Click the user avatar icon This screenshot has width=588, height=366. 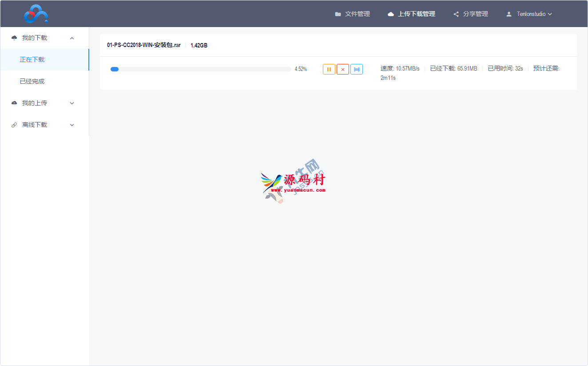coord(509,14)
